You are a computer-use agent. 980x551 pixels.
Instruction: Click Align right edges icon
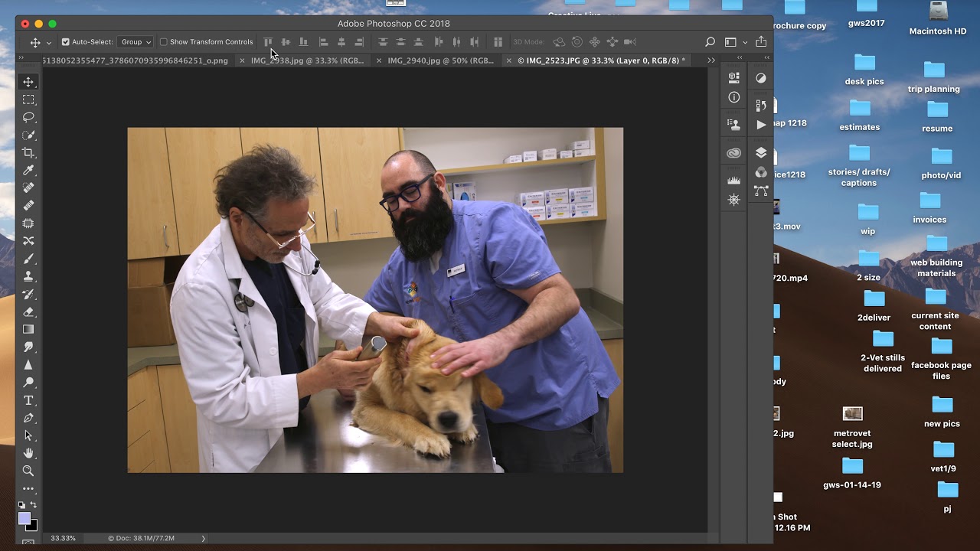pos(359,42)
